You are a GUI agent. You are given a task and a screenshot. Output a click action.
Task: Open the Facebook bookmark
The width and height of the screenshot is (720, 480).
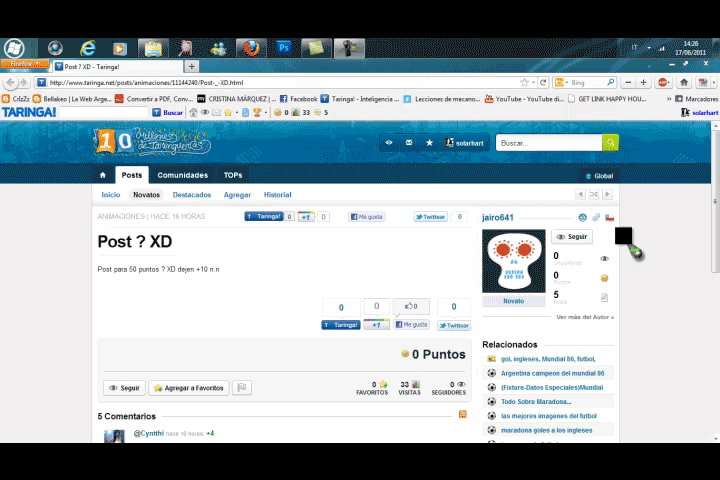(x=298, y=99)
